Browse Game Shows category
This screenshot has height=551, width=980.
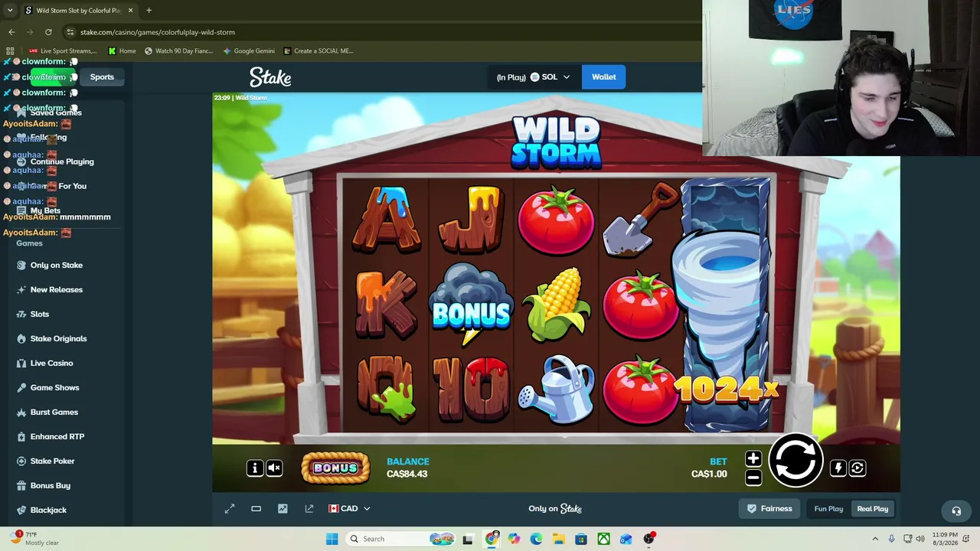(54, 387)
